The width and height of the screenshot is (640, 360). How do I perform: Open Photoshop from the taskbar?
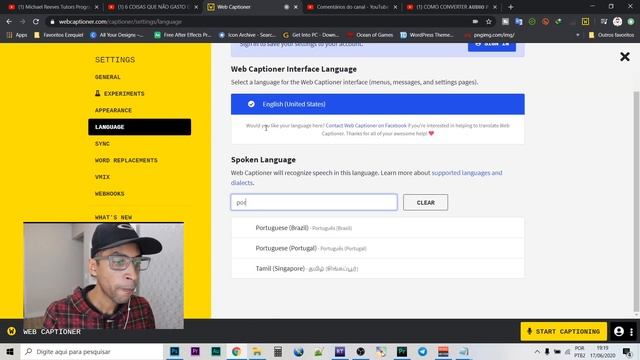(x=174, y=351)
